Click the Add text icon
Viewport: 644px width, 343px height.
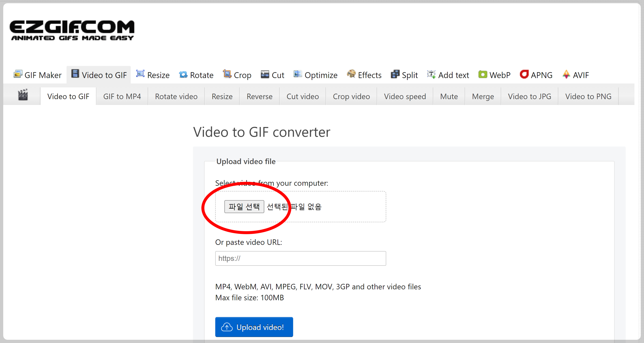point(431,74)
